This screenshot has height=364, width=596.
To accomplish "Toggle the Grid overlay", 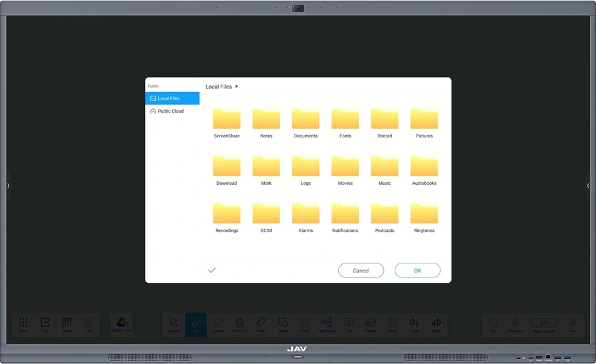I will [x=349, y=324].
